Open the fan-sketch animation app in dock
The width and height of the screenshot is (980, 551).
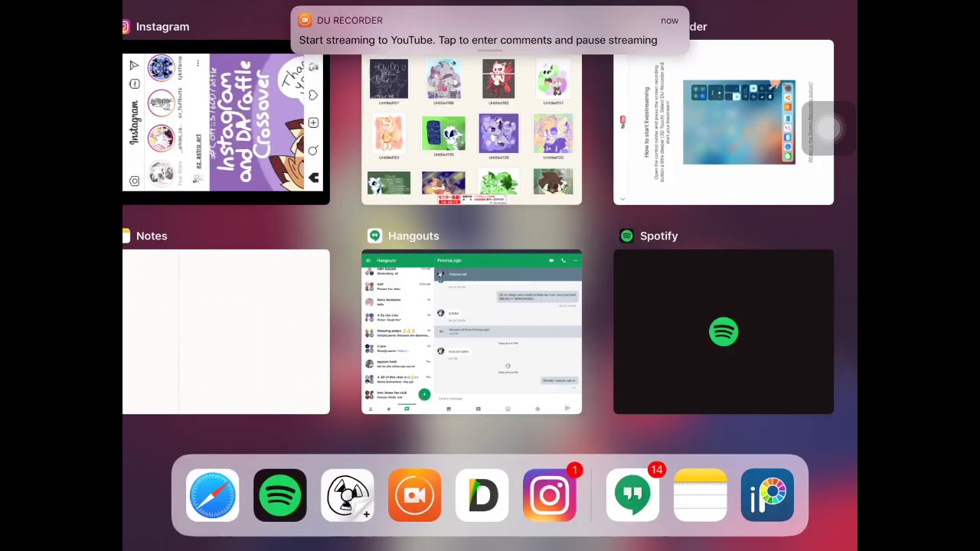point(348,496)
